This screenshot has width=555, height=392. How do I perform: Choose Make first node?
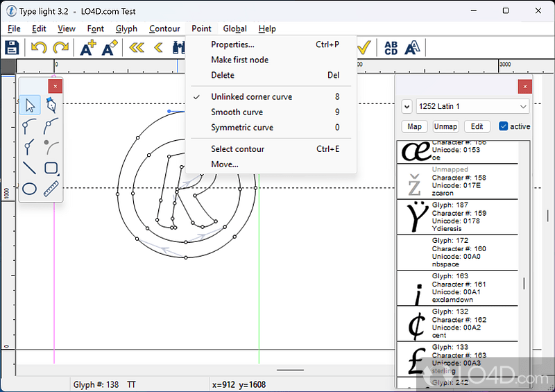point(271,60)
